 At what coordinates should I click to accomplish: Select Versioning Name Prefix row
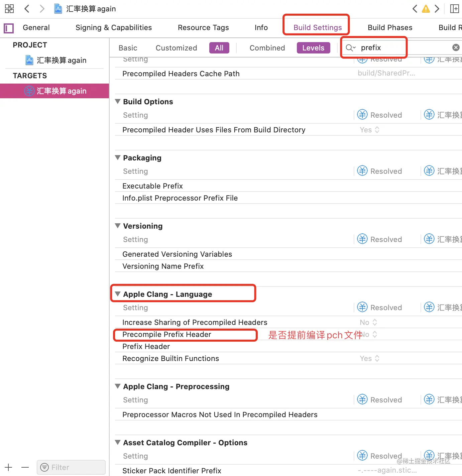(x=288, y=266)
